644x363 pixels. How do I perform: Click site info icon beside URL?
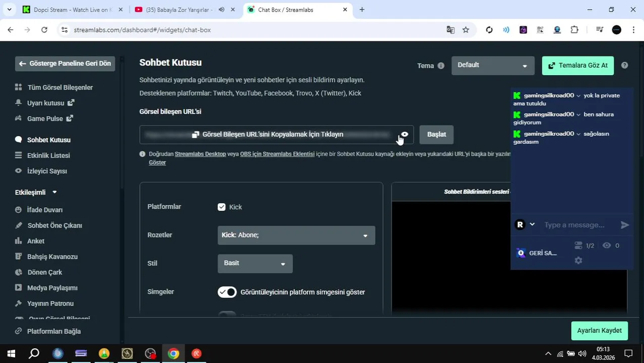click(x=64, y=30)
